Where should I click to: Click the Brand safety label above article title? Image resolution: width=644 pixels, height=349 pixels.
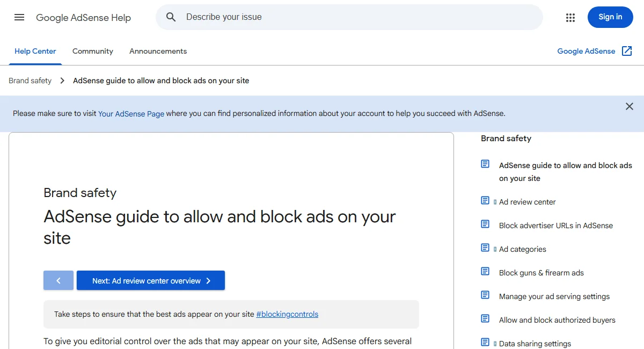coord(80,193)
